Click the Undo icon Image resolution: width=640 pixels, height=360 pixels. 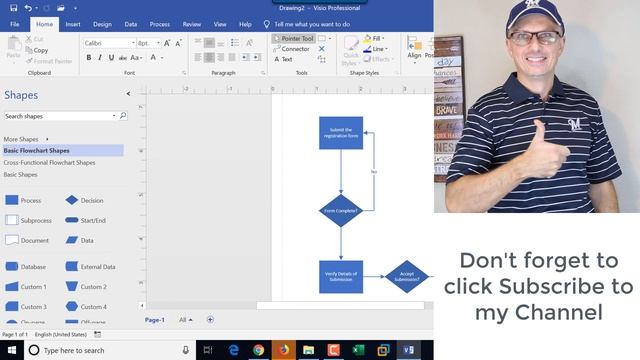[28, 8]
